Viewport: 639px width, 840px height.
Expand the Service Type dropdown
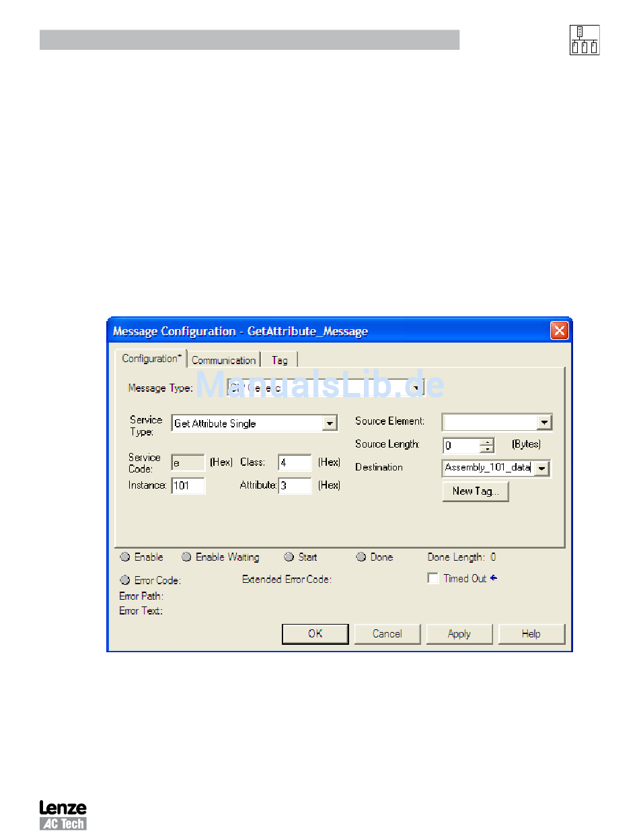coord(330,423)
